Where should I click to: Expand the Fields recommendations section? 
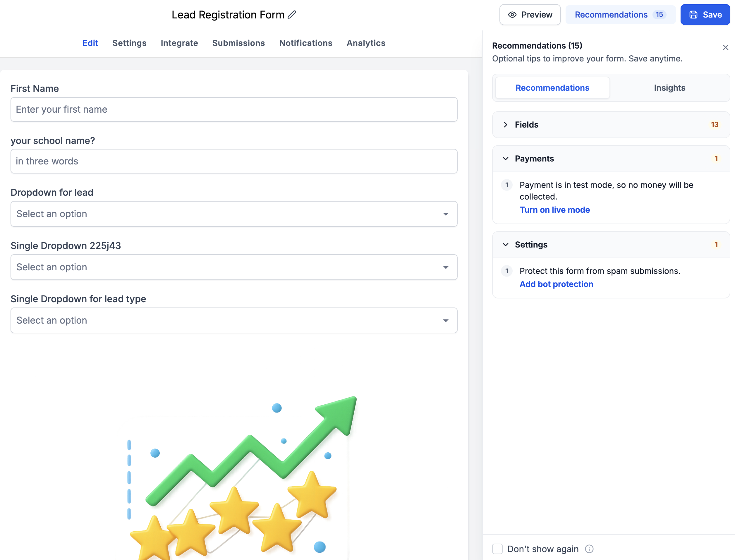click(x=611, y=125)
